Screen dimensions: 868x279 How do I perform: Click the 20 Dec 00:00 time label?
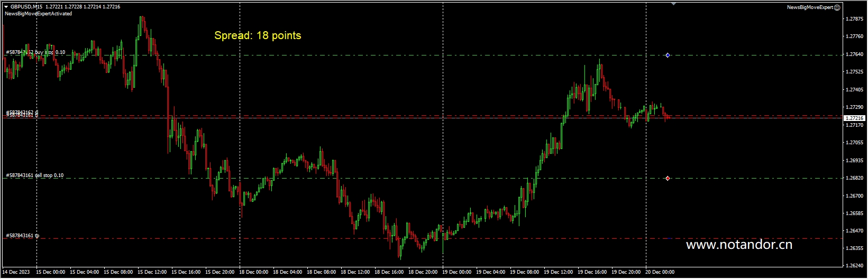[661, 272]
